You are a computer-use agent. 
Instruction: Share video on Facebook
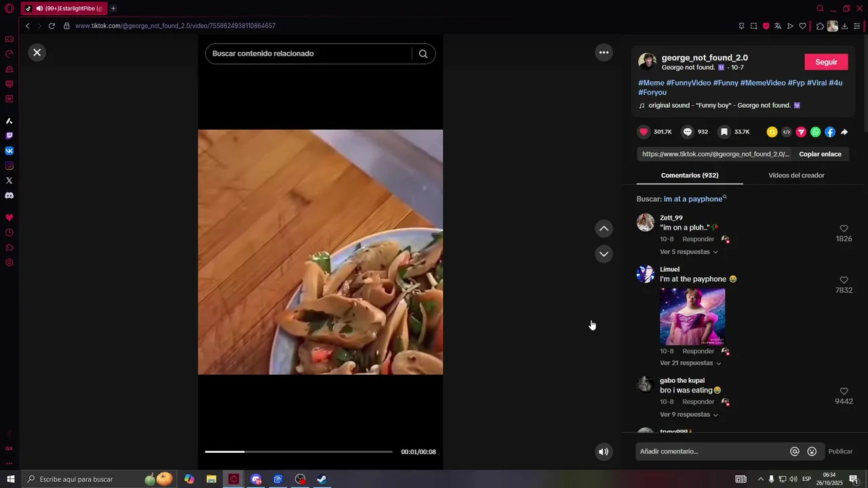click(x=830, y=132)
